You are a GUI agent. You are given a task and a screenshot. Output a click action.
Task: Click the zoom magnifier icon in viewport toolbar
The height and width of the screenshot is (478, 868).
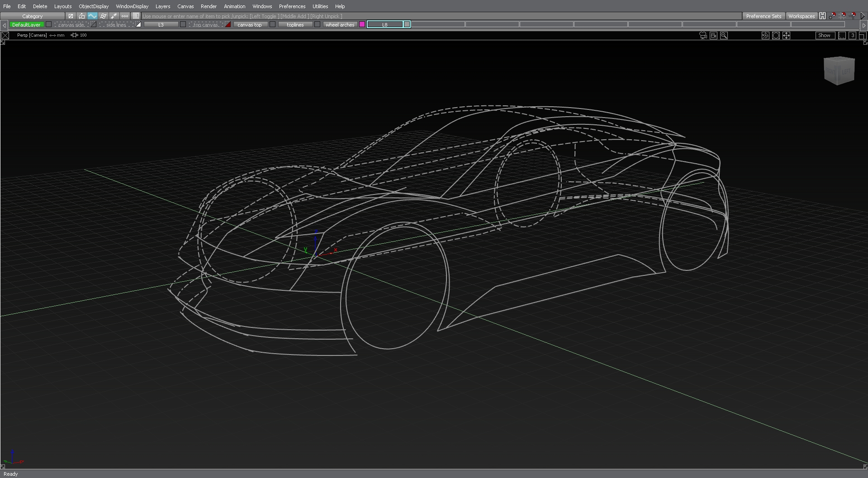(724, 36)
